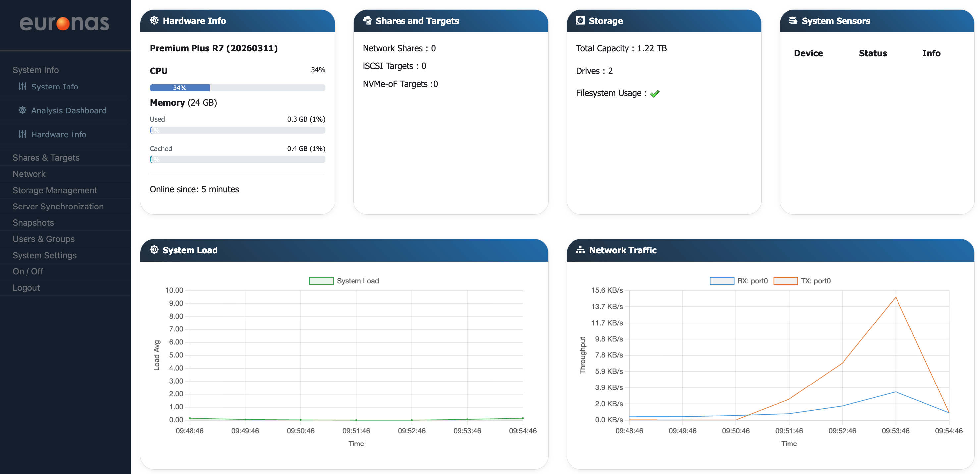Screen dimensions: 980x474
Task: Click the gear icon in Hardware Info header
Action: pyautogui.click(x=154, y=20)
